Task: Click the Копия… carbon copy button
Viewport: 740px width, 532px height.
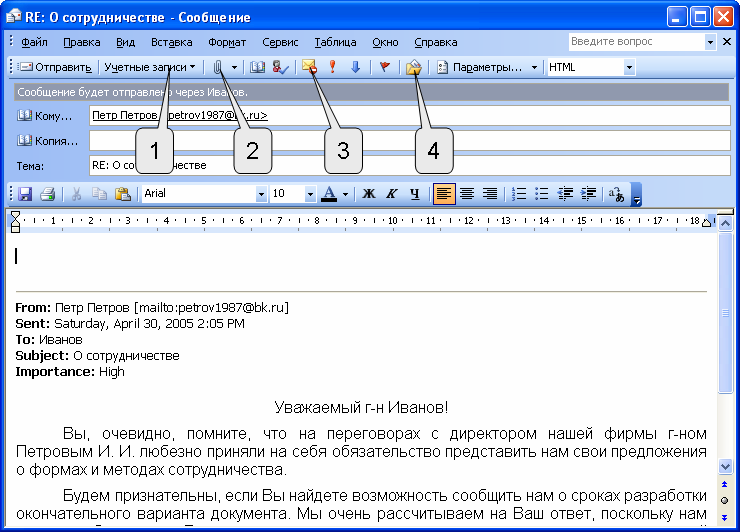Action: [47, 141]
